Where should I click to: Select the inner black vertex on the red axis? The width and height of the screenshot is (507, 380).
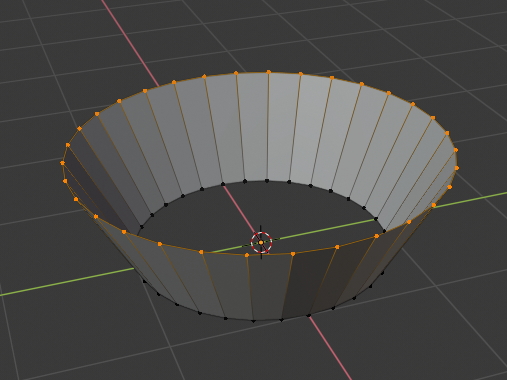[223, 184]
